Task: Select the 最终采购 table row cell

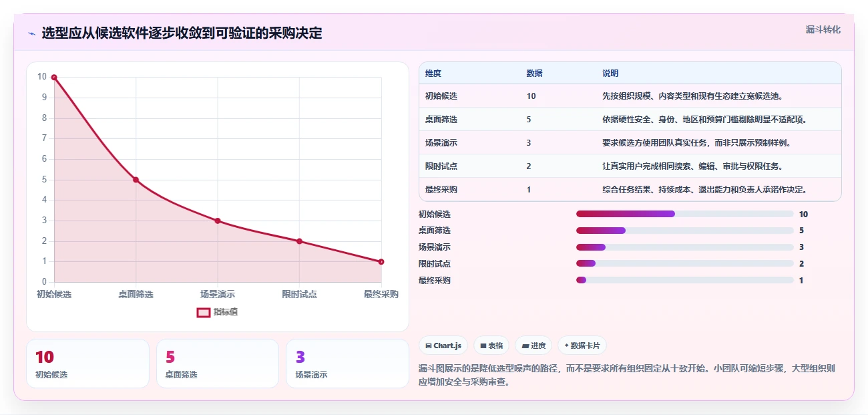Action: 441,190
